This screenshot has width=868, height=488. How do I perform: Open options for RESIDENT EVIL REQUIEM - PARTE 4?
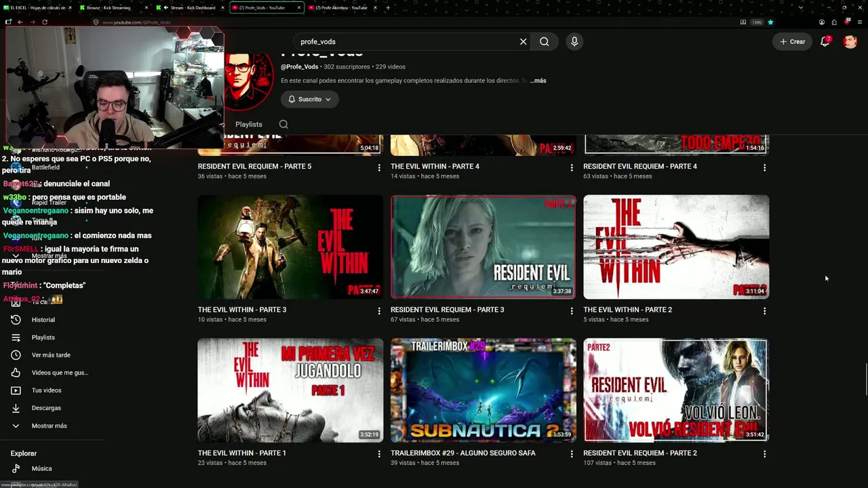click(764, 167)
